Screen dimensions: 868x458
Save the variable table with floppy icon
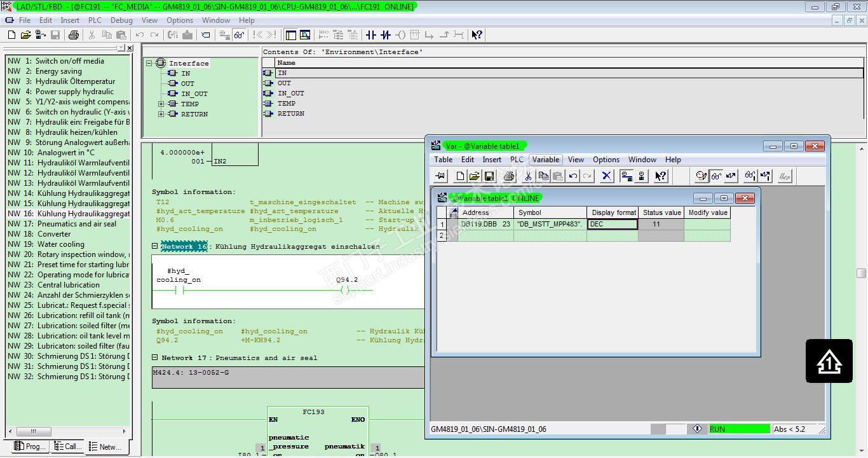coord(489,176)
